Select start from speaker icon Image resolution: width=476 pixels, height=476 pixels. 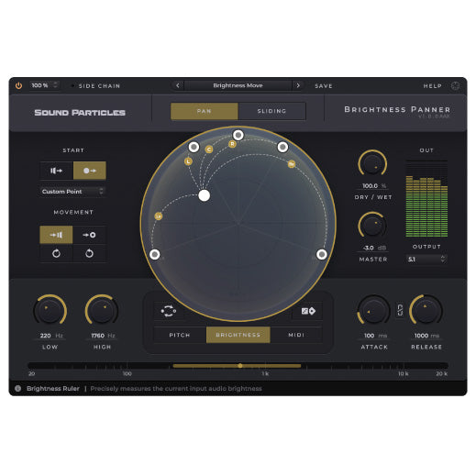coord(57,171)
